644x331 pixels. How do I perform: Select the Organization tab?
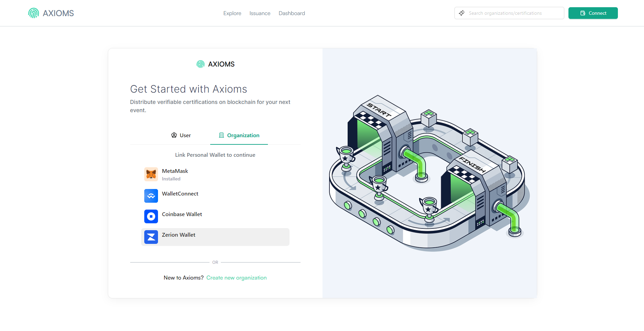(239, 135)
